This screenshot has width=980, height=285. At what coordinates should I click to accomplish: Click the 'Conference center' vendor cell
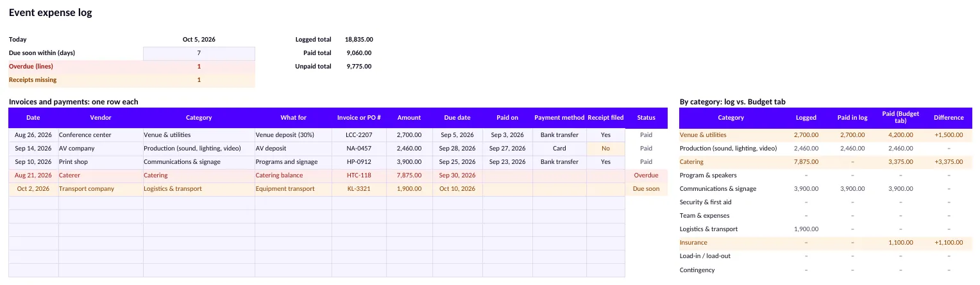101,135
